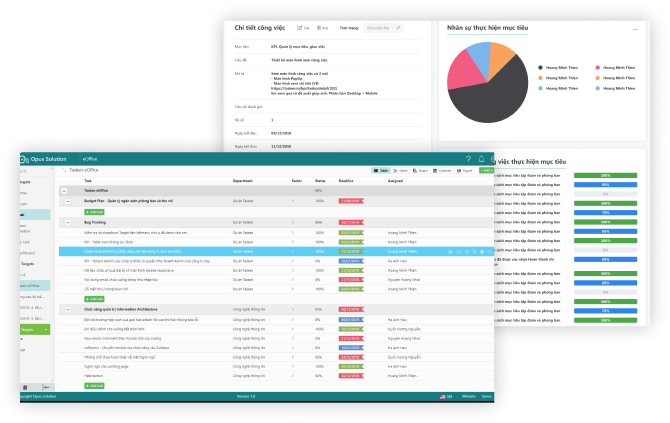Click Add task under Budget Plan
Screen dimensions: 670x423
[94, 212]
